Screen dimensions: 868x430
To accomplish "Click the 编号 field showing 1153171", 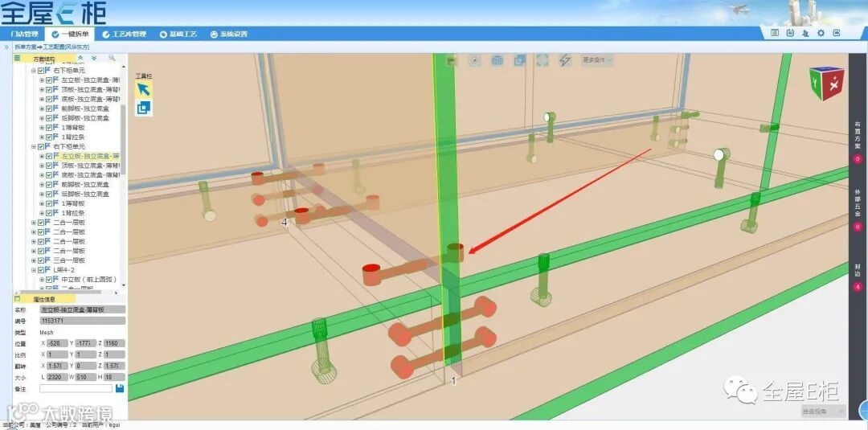I will coord(83,321).
